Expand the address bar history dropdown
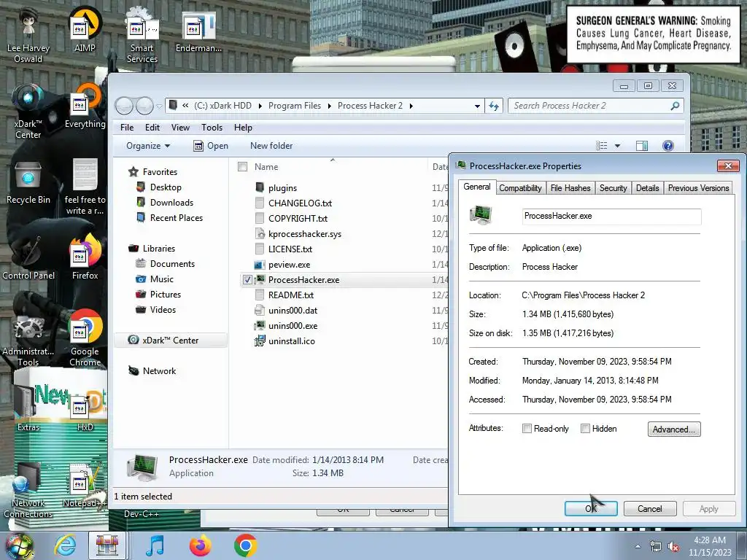The image size is (747, 560). point(477,106)
